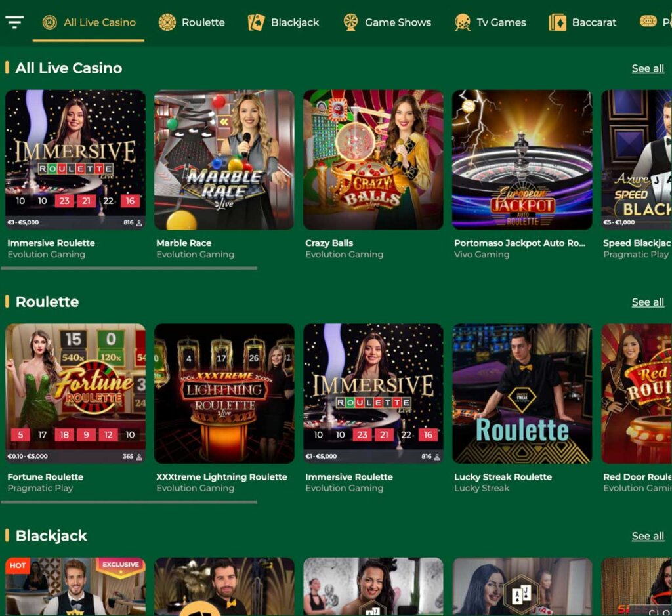Open the Crazy Balls game thumbnail
672x616 pixels.
[x=373, y=159]
